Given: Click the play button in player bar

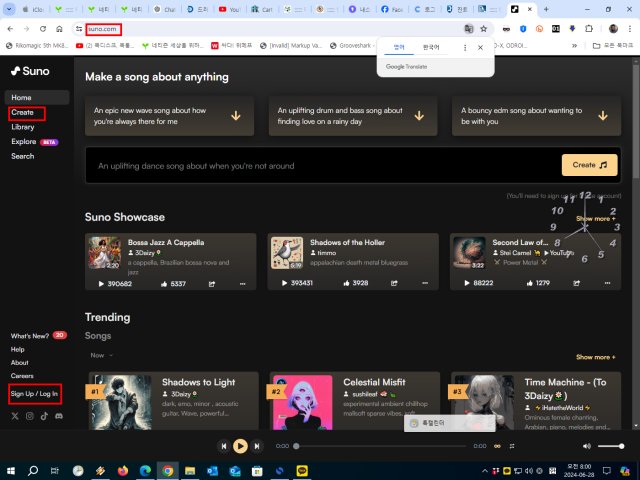Looking at the screenshot, I should [x=240, y=446].
